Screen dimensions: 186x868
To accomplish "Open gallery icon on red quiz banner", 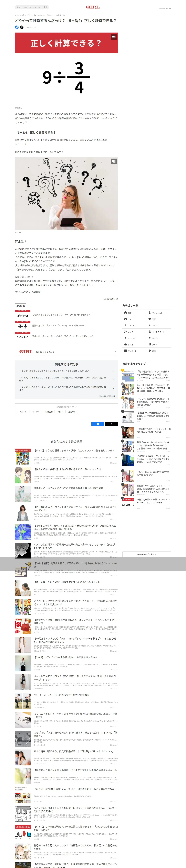I will (114, 37).
